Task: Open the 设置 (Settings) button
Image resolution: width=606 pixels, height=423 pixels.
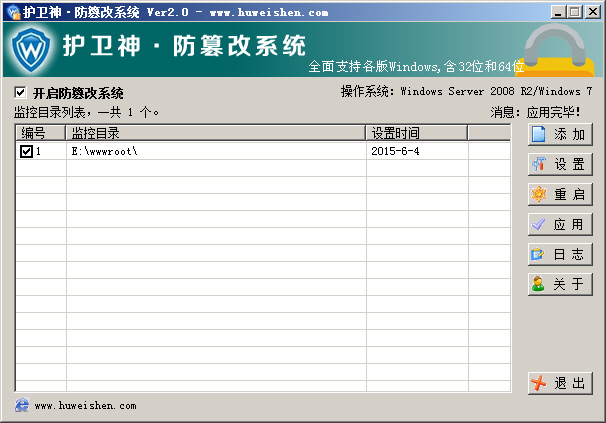Action: pos(560,164)
